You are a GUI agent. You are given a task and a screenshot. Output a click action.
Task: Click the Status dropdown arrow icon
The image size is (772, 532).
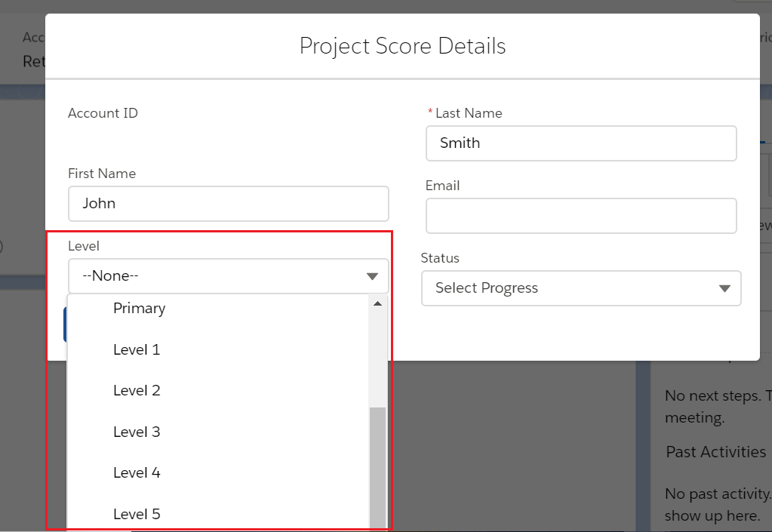(x=724, y=288)
